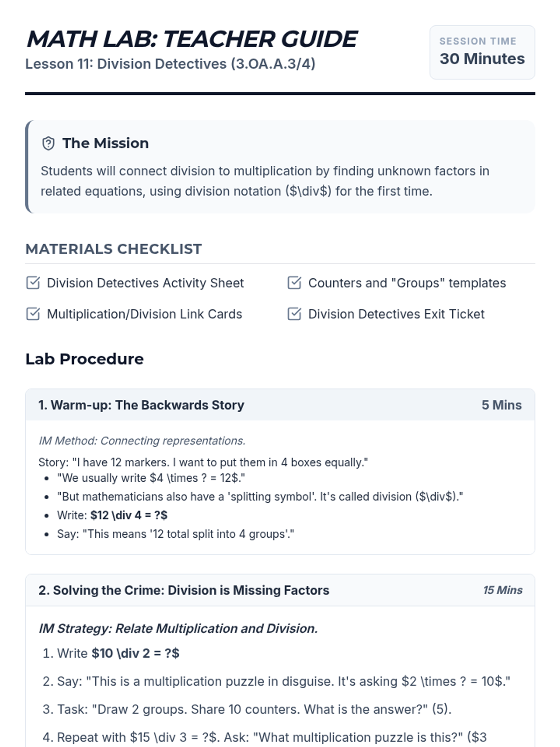560x747 pixels.
Task: Click the Session Time 30 Minutes box
Action: click(482, 52)
